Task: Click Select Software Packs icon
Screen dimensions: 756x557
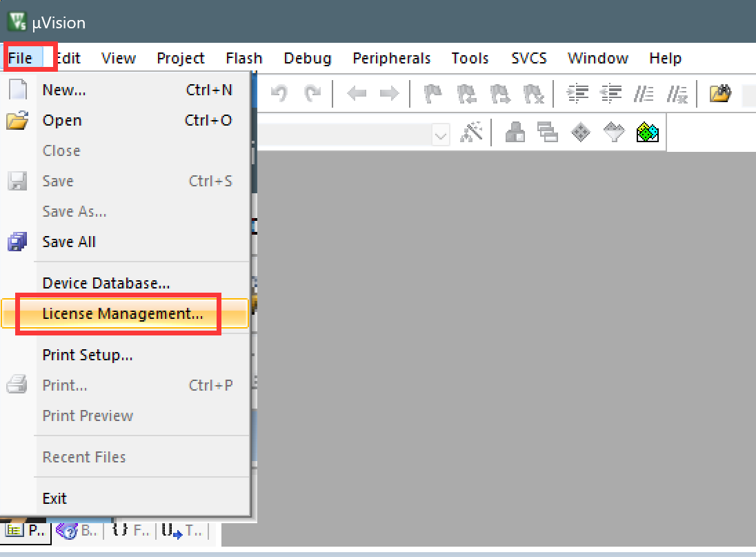Action: [x=614, y=132]
